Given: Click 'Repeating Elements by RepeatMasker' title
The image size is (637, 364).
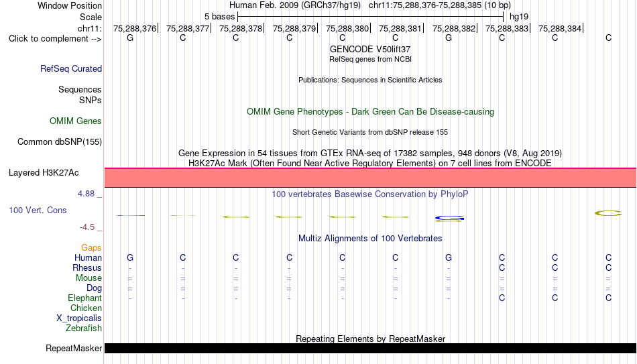Looking at the screenshot, I should coord(371,339).
